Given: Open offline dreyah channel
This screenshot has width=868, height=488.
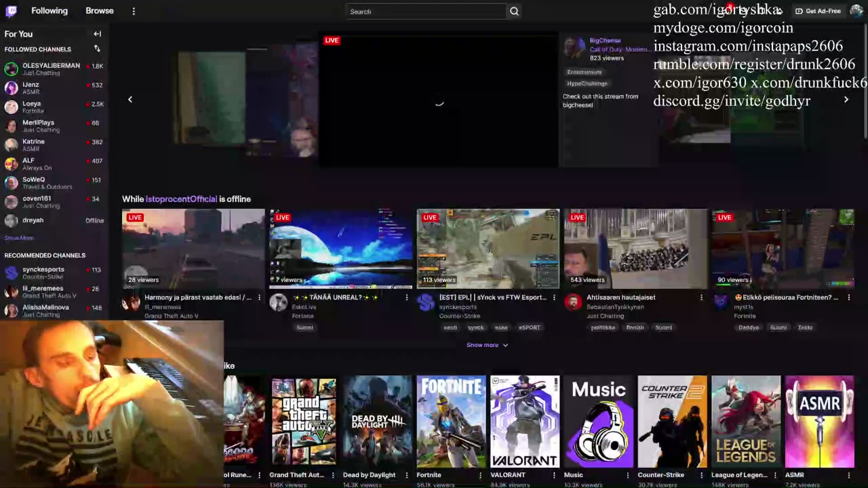Looking at the screenshot, I should click(54, 220).
